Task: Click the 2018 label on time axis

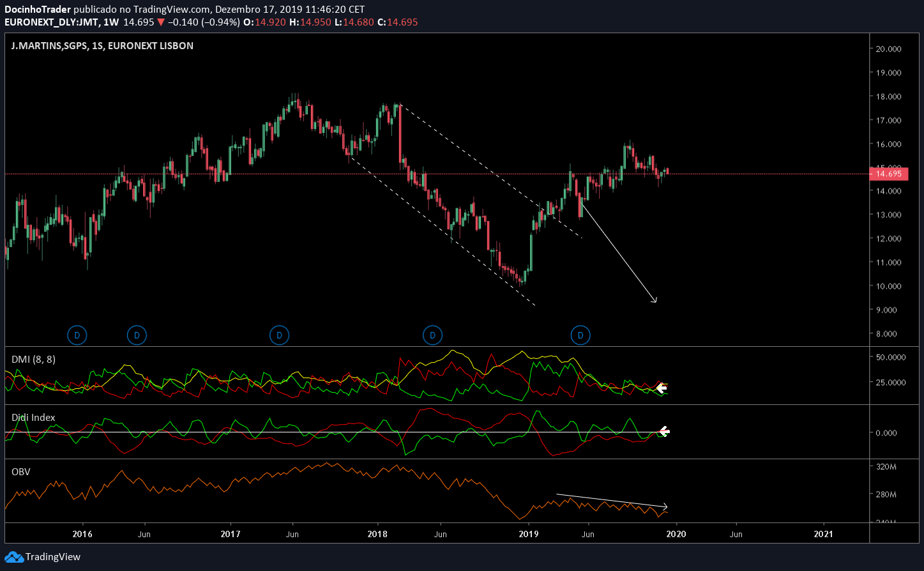Action: point(378,533)
